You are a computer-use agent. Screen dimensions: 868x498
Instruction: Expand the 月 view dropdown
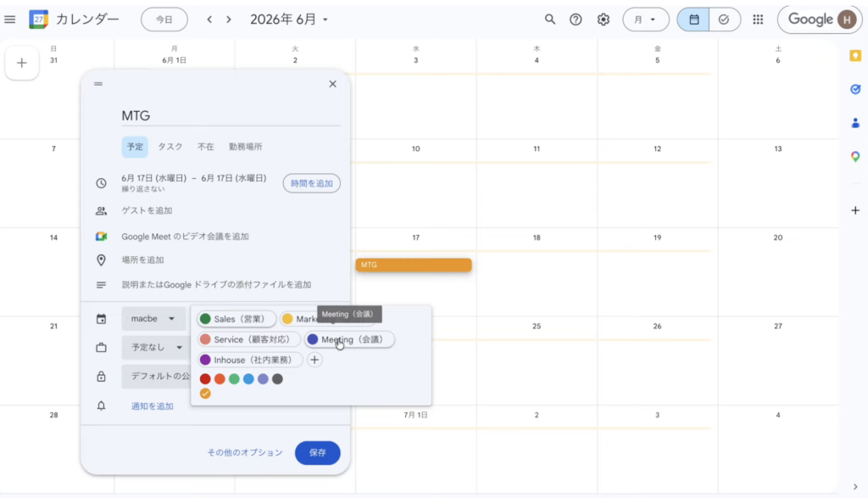click(x=645, y=20)
